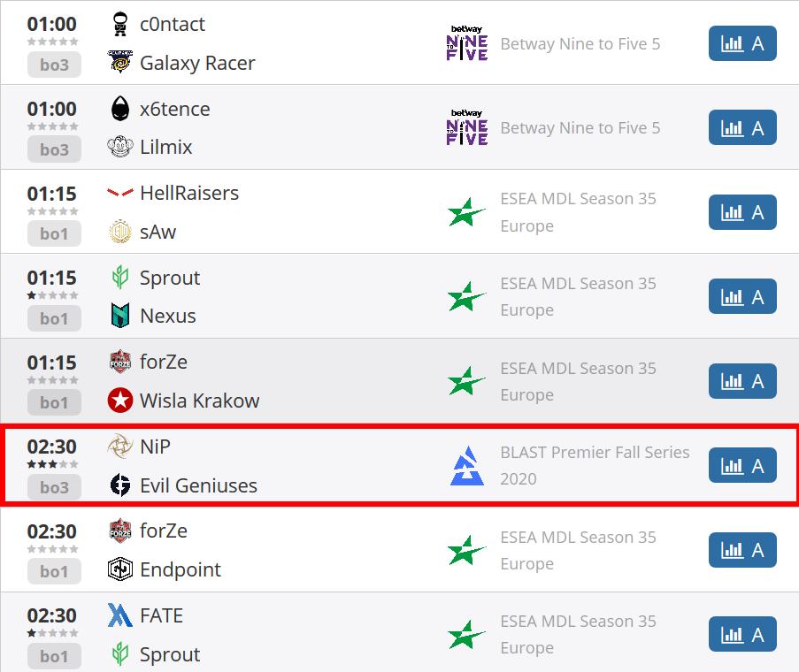Click the c0ntact team logo
799x672 pixels.
pos(120,24)
